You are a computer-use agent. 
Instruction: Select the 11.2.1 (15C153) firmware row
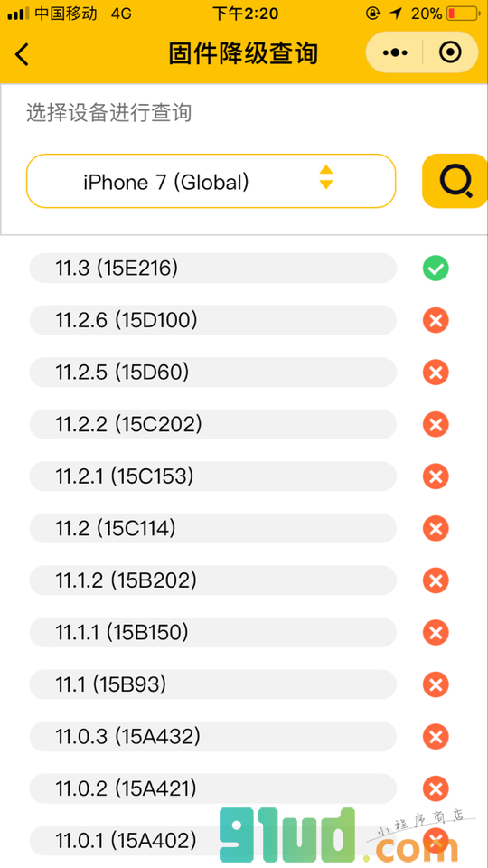(x=213, y=476)
